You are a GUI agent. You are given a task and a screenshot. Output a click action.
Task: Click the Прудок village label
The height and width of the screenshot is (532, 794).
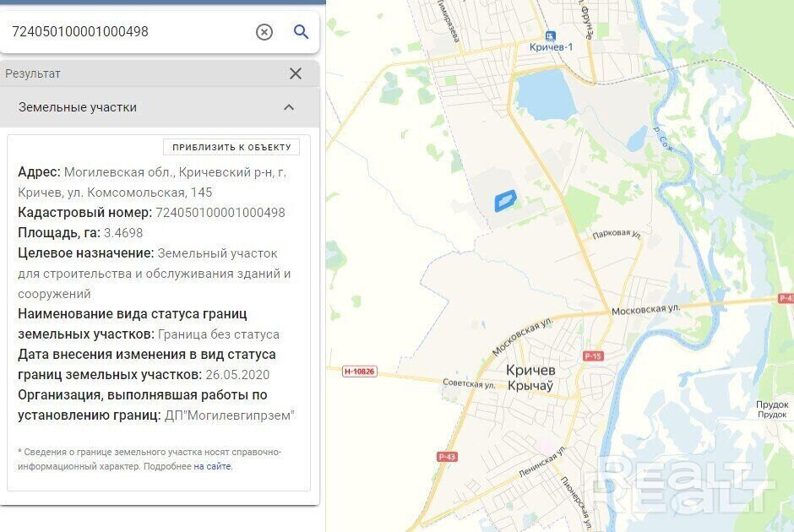[772, 404]
